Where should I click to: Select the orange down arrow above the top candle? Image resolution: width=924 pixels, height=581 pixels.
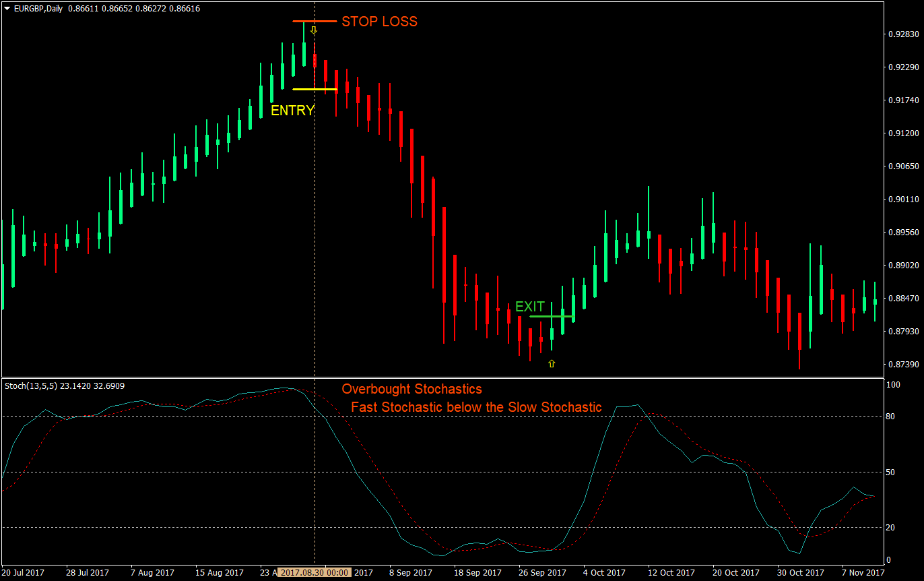(x=313, y=30)
